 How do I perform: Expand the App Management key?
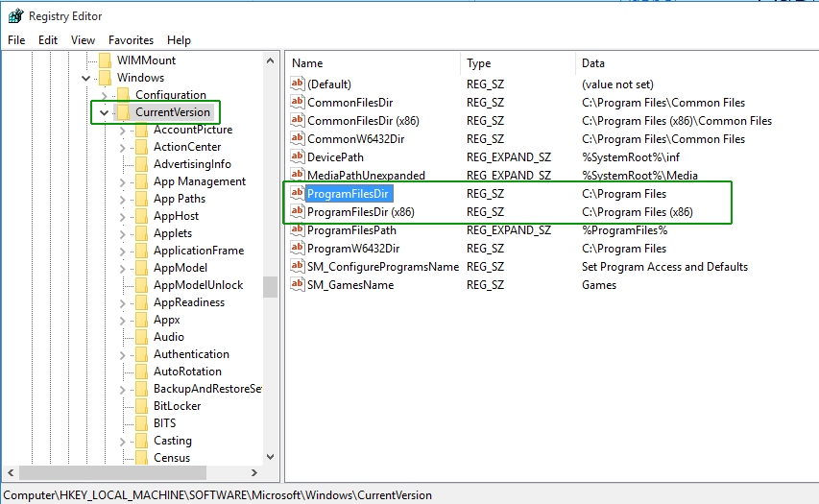click(123, 182)
